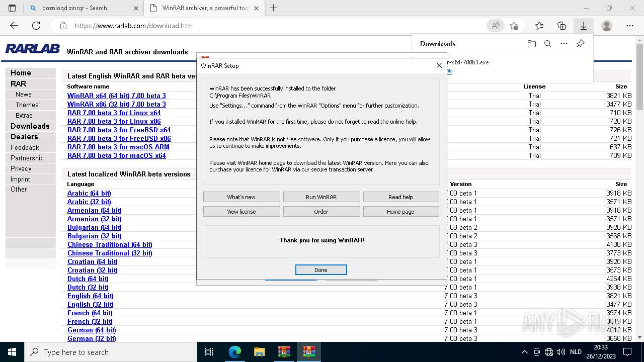Viewport: 644px width, 362px height.
Task: Open File Explorer from taskbar
Action: (x=259, y=352)
